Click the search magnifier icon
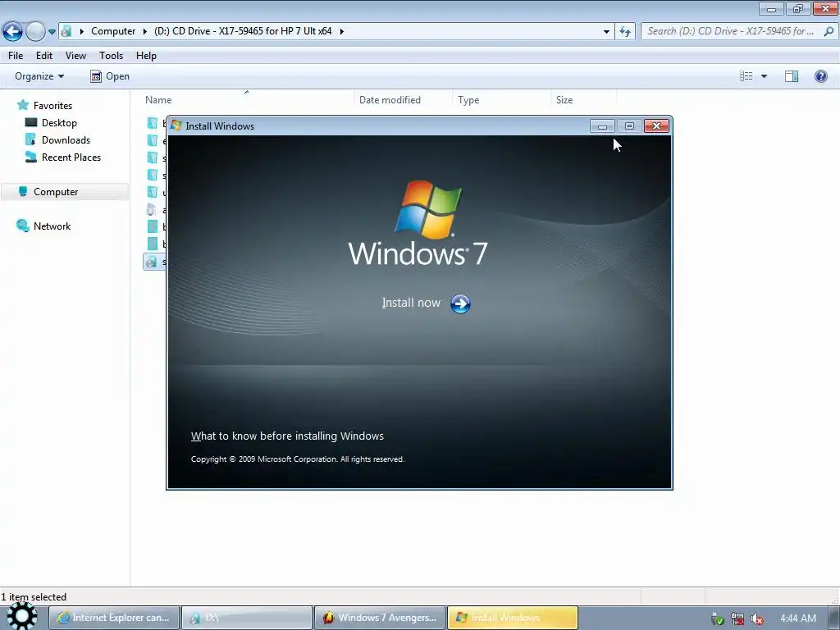The width and height of the screenshot is (840, 630). [x=829, y=31]
